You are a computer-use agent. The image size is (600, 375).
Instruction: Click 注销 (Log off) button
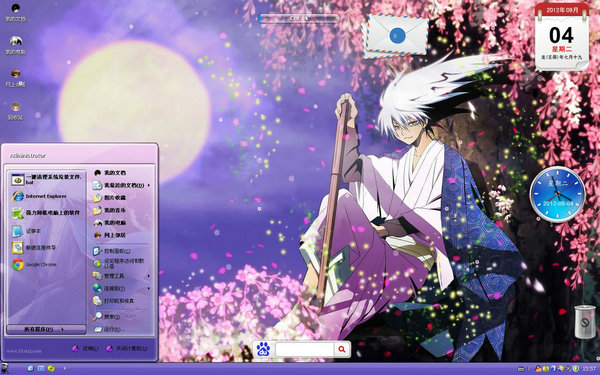click(x=86, y=349)
